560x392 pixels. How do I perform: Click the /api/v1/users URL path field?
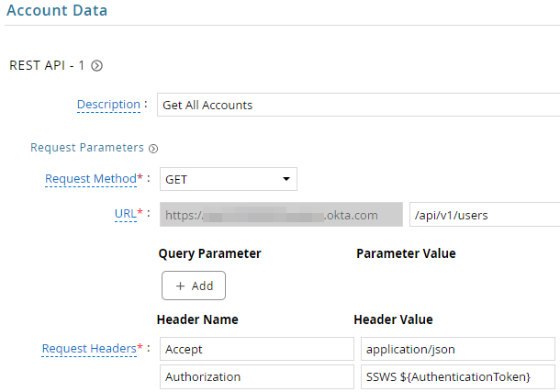click(485, 215)
